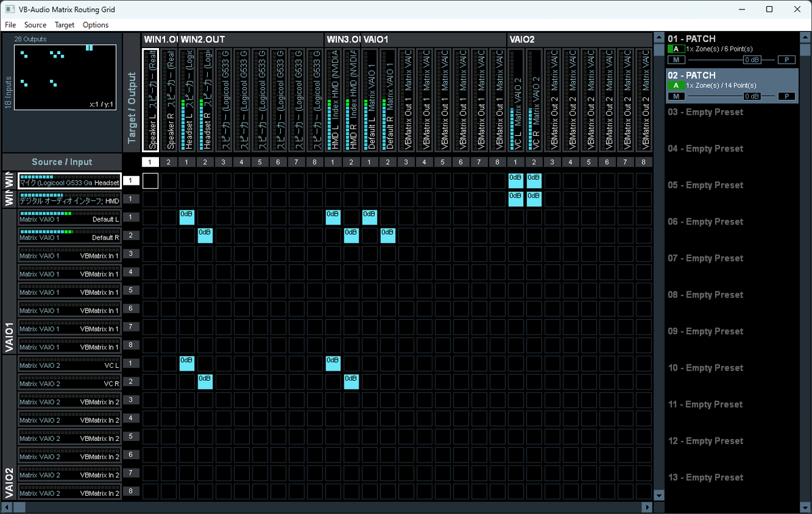Select the Matrix VAIO 2 VC R input
Screen dimensions: 812x514
[70, 381]
